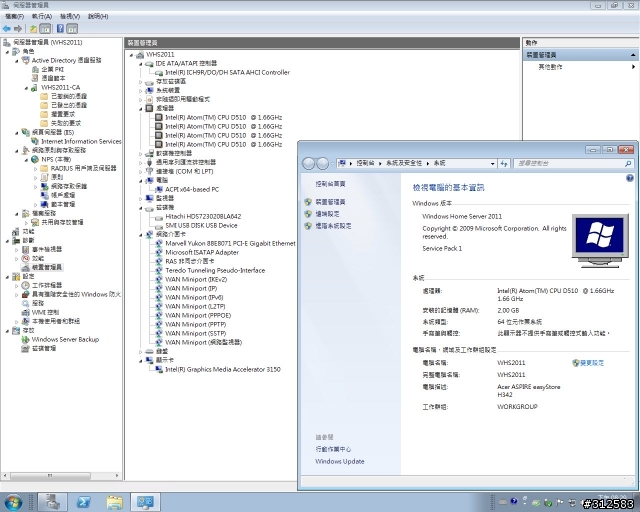Select Internet Information Services in the tree
Screen dimensions: 640x512
pos(81,141)
